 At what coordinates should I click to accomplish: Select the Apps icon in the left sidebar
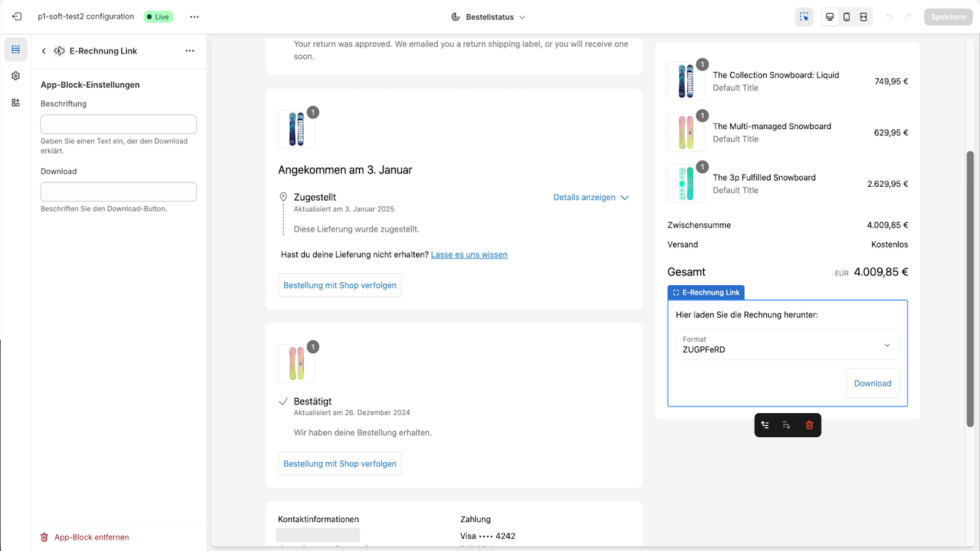click(15, 102)
